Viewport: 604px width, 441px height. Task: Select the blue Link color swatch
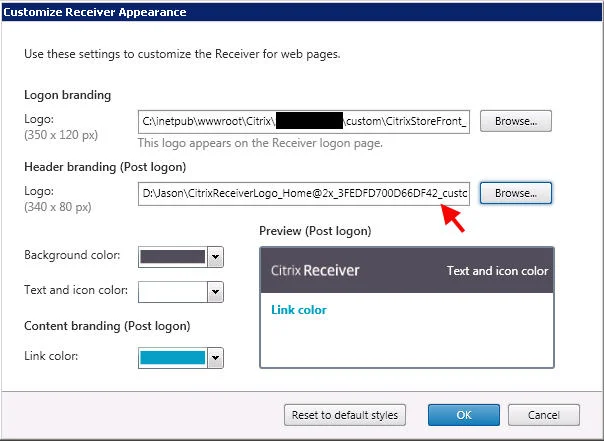[173, 358]
